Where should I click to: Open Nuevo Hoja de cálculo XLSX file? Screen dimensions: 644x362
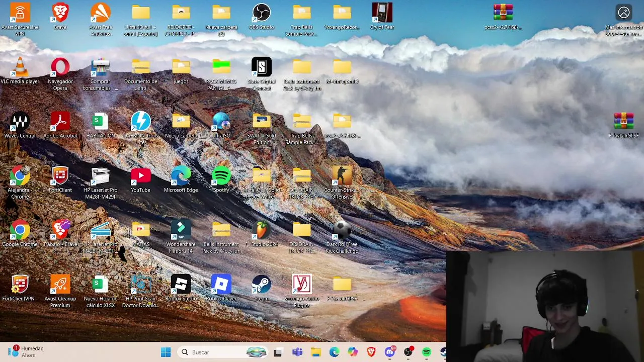click(x=101, y=291)
